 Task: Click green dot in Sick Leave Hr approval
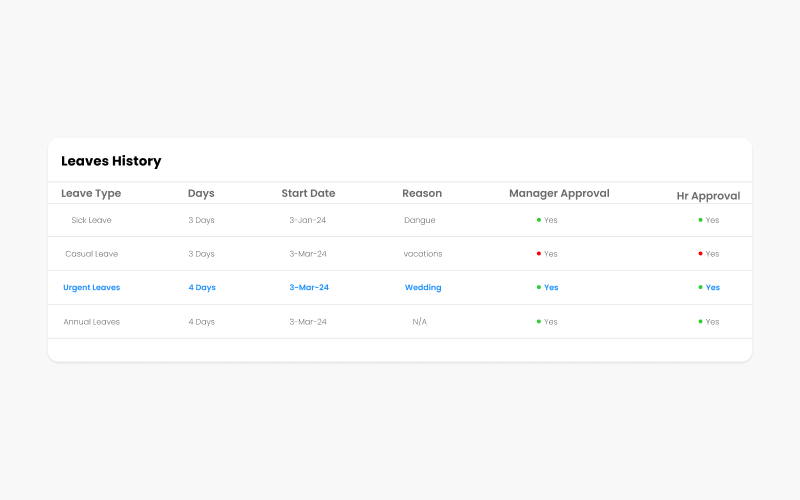pyautogui.click(x=701, y=220)
